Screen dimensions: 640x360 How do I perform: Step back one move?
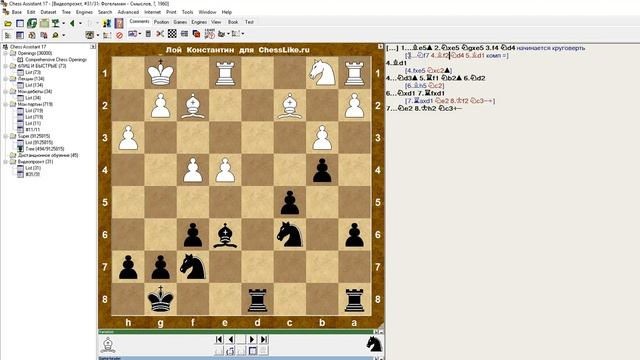[230, 339]
